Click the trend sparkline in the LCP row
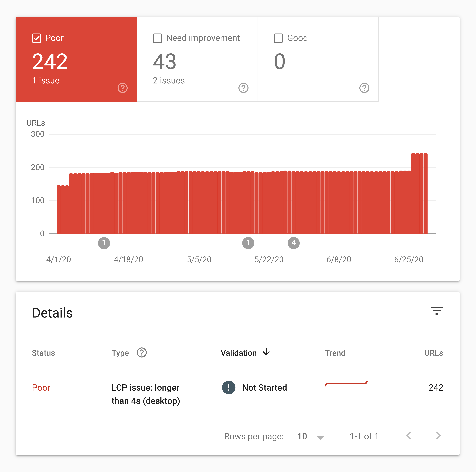476x472 pixels. tap(346, 383)
